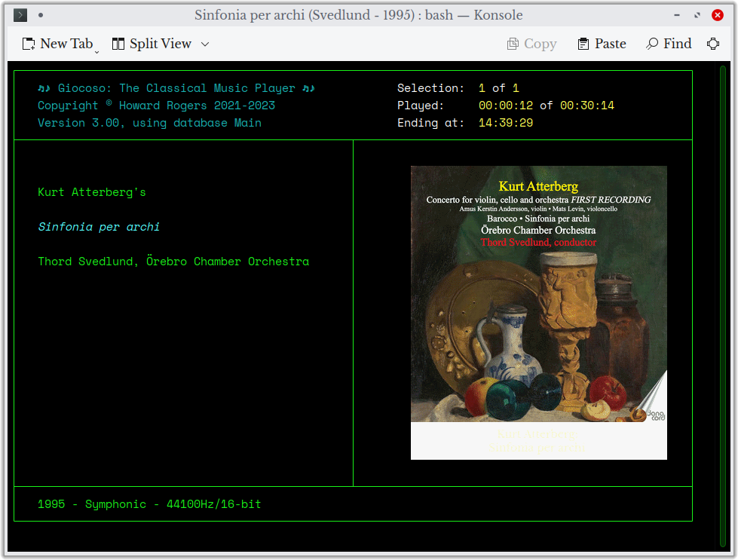Click the 'Sinfonia per archi' italic title text
738x560 pixels.
(98, 226)
